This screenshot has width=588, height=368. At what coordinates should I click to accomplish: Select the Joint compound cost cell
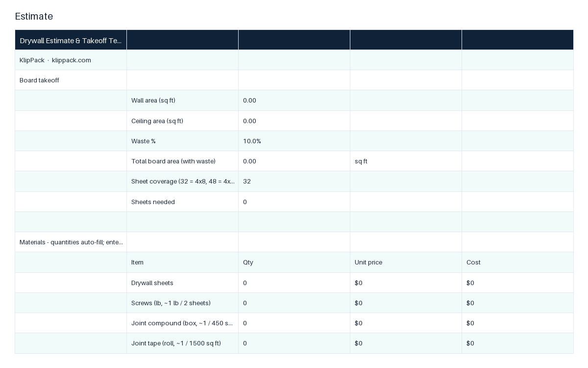(x=518, y=323)
